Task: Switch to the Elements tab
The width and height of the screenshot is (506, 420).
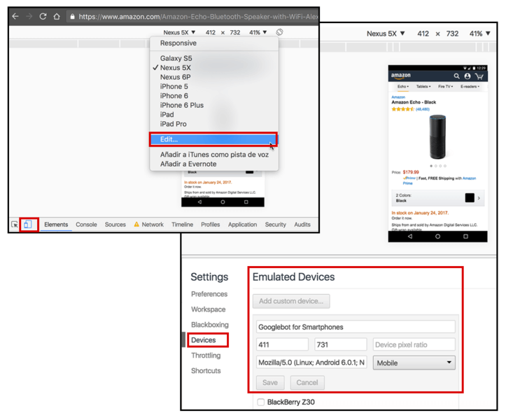Action: coord(56,225)
